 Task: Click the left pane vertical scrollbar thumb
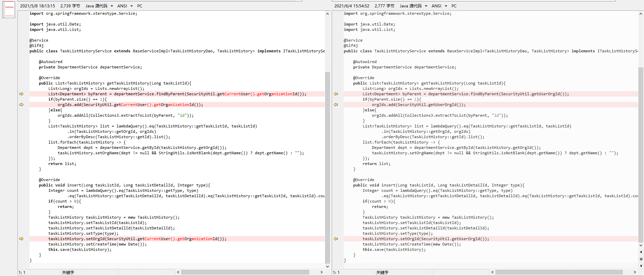[328, 168]
